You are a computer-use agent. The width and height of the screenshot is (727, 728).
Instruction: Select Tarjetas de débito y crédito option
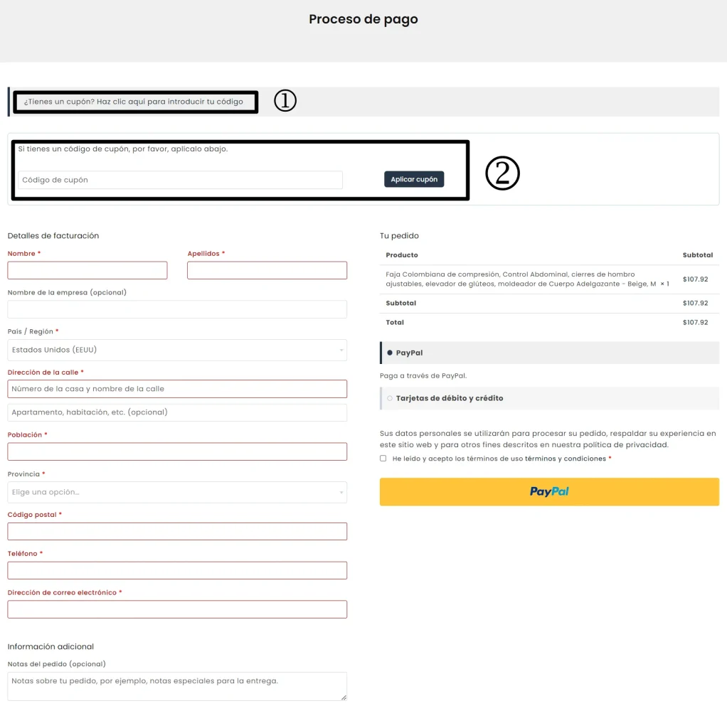390,398
